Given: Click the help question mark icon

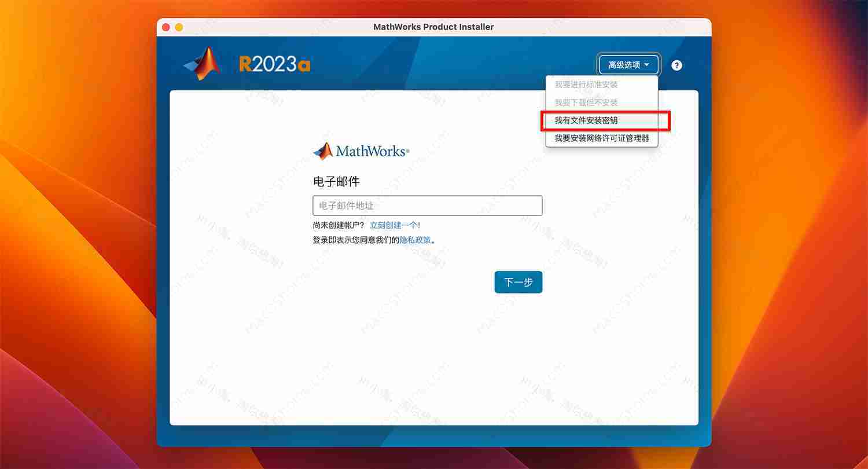Looking at the screenshot, I should pos(676,65).
